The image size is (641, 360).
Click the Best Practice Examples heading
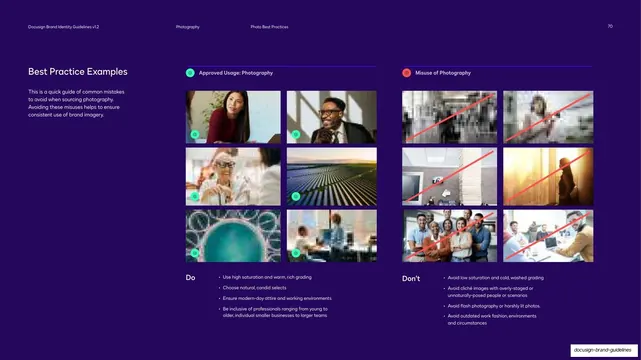(78, 72)
